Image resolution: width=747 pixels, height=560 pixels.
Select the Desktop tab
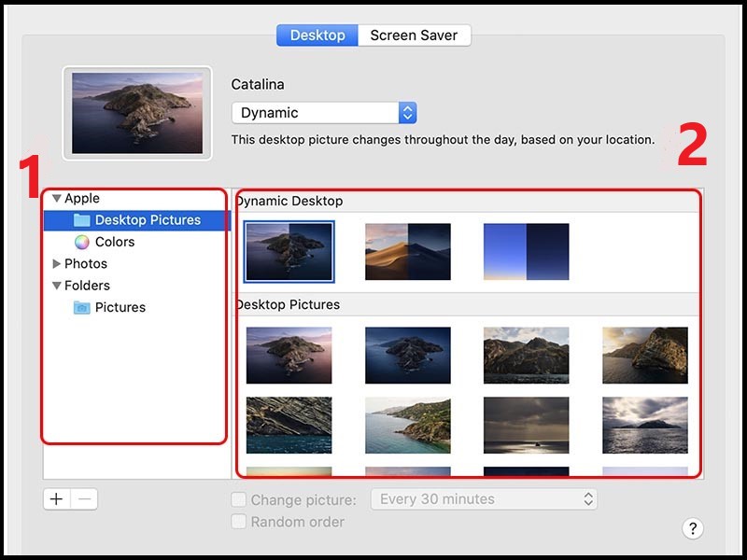[317, 35]
